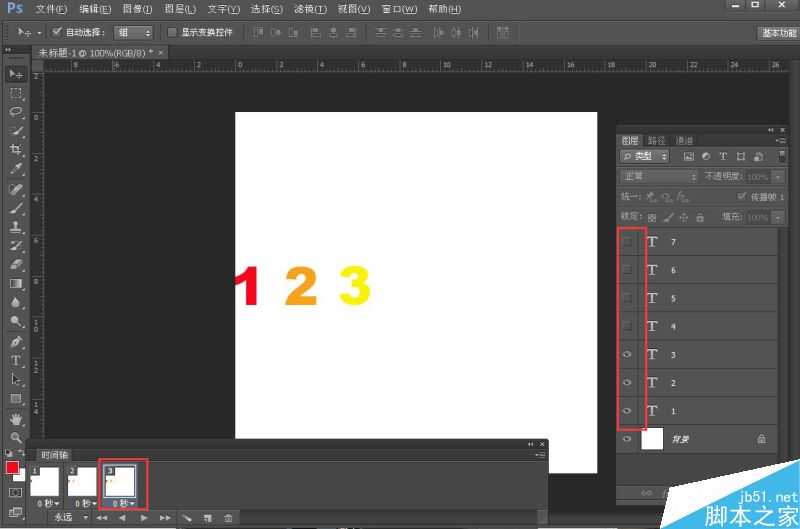The height and width of the screenshot is (529, 800).
Task: Open the 窗口 menu
Action: pyautogui.click(x=399, y=9)
